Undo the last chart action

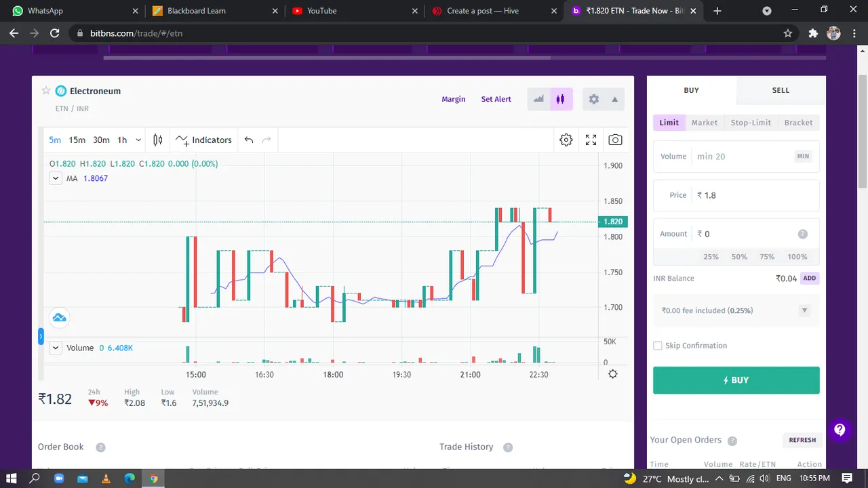point(249,140)
